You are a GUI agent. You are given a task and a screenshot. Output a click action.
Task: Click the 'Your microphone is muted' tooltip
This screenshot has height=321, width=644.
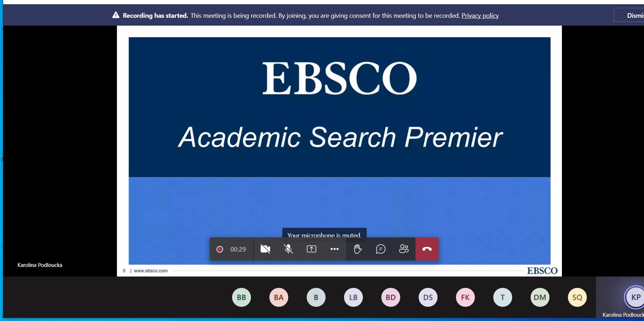(x=324, y=233)
